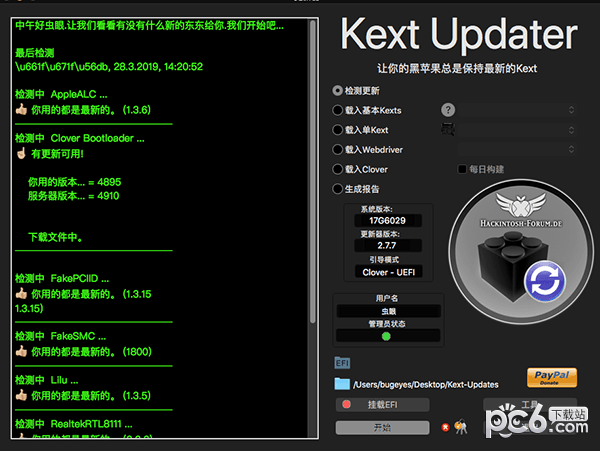Click the thumbs-up icon under AppleALC

tap(21, 110)
